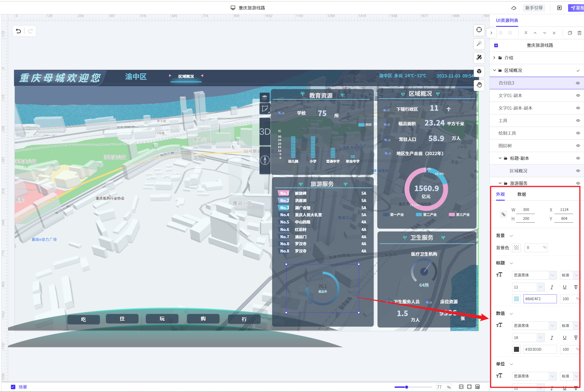
Task: Click the width W input field
Action: point(526,210)
